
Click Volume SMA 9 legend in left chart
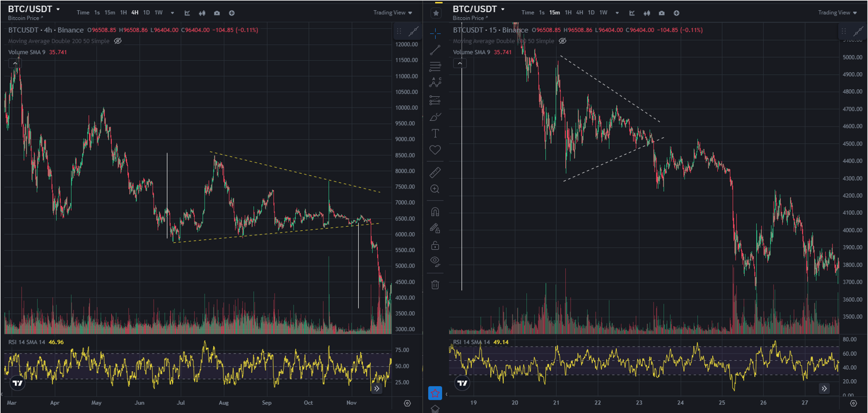(x=27, y=52)
